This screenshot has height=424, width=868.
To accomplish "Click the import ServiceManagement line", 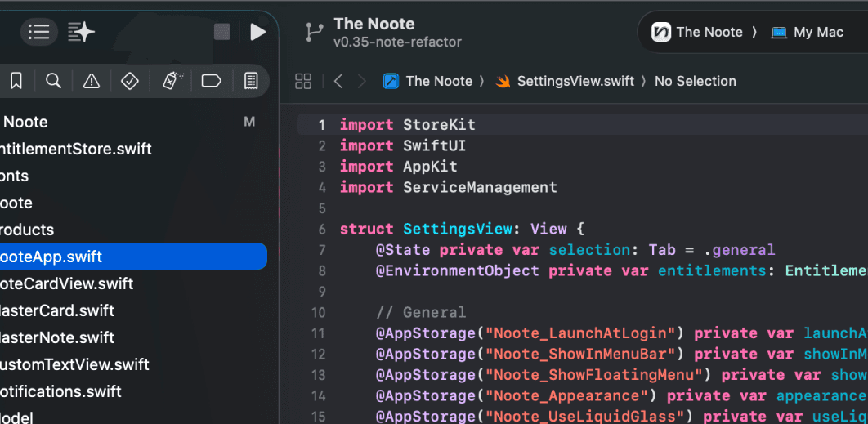I will point(449,188).
